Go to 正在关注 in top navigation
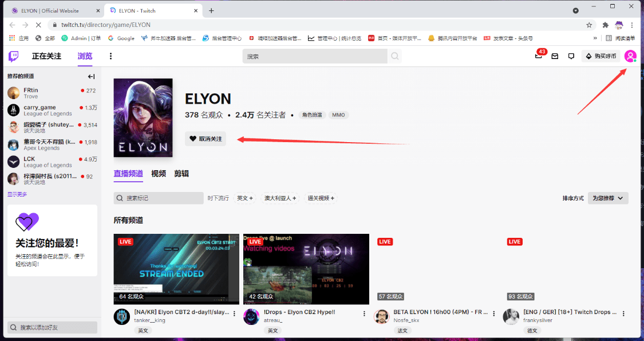 [x=46, y=56]
